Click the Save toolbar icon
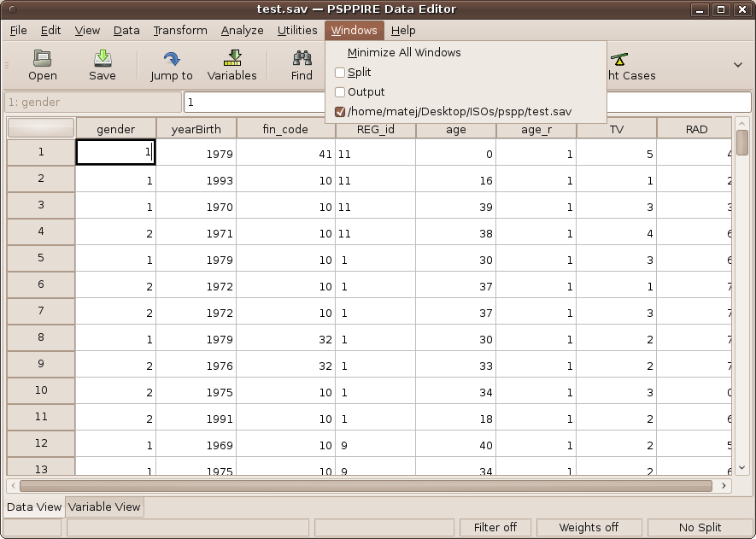This screenshot has height=539, width=756. (103, 58)
